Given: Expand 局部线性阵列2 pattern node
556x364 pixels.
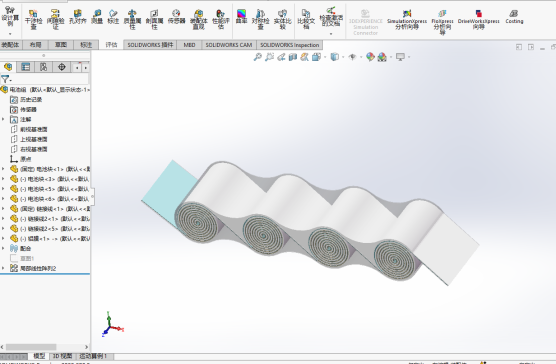Looking at the screenshot, I should coord(3,268).
